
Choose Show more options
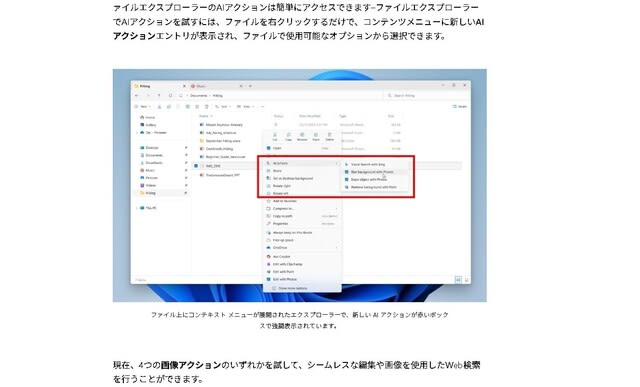pos(302,288)
